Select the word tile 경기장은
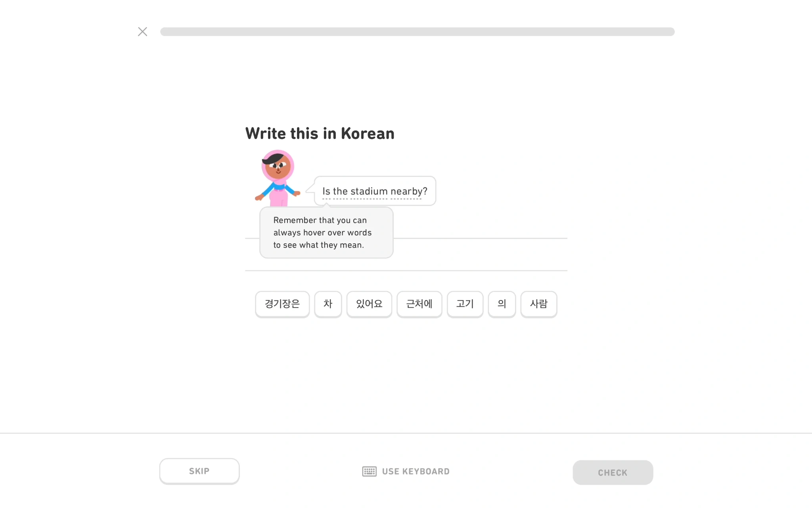The height and width of the screenshot is (508, 812). pos(282,304)
